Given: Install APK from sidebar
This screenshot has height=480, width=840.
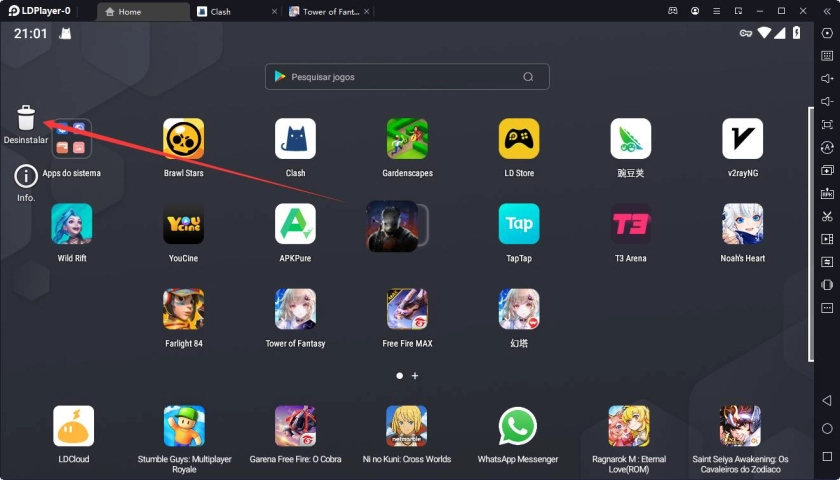Looking at the screenshot, I should click(x=827, y=193).
